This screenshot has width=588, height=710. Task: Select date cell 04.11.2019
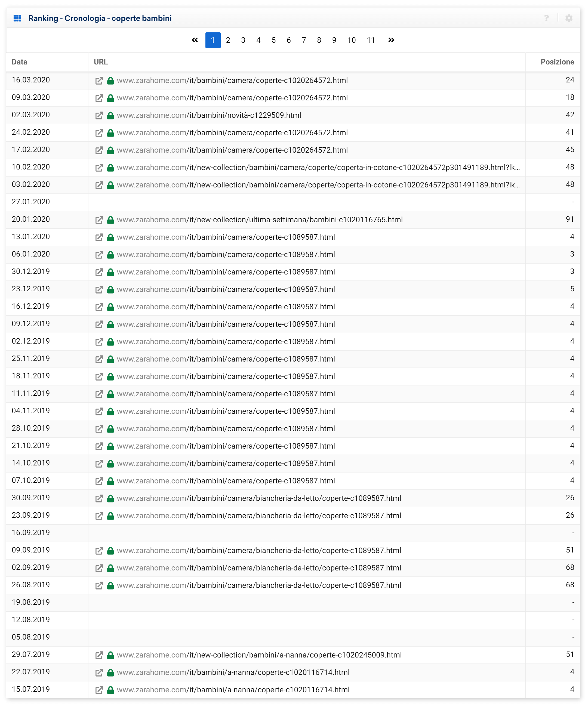(31, 411)
